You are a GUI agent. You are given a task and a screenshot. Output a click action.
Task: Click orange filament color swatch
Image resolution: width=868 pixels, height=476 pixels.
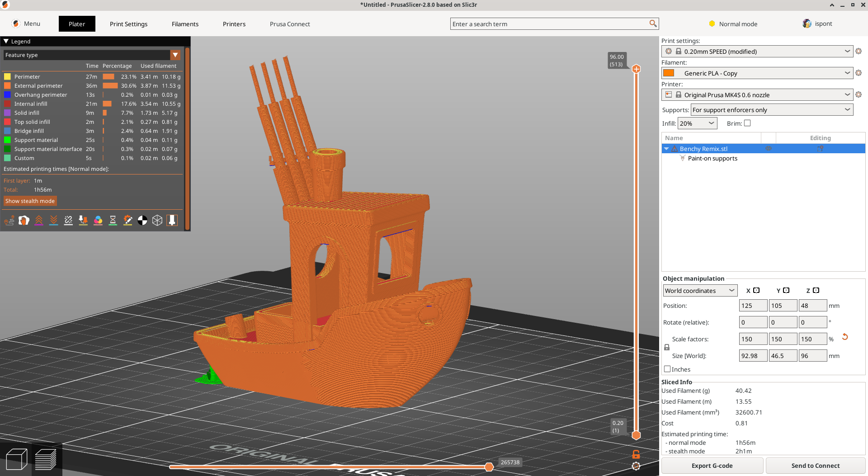[x=669, y=73]
